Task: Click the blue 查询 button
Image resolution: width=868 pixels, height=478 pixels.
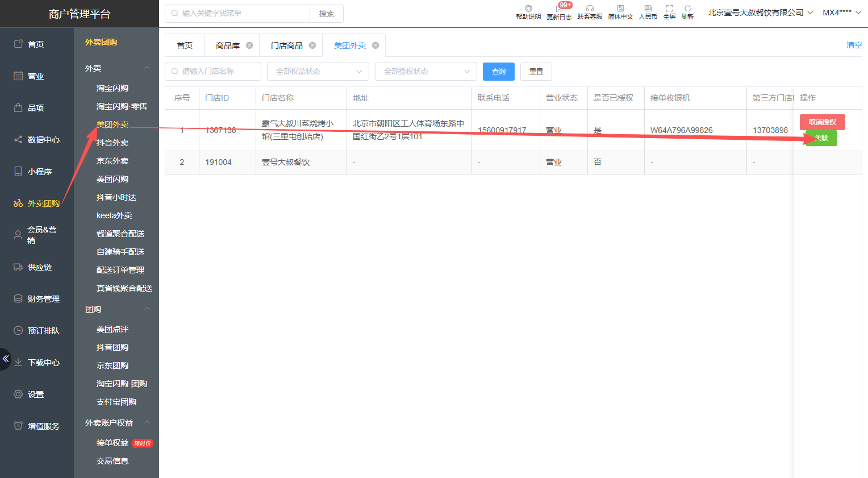Action: pyautogui.click(x=499, y=72)
